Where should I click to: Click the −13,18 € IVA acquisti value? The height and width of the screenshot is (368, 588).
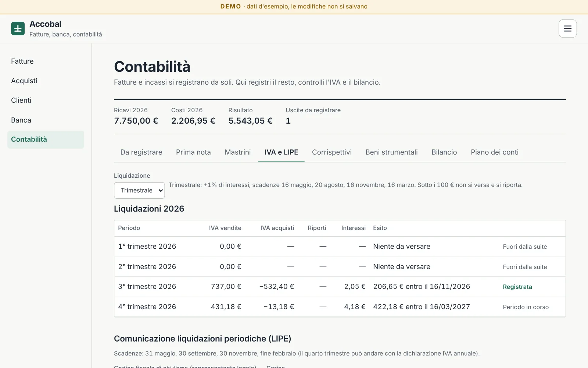[279, 307]
